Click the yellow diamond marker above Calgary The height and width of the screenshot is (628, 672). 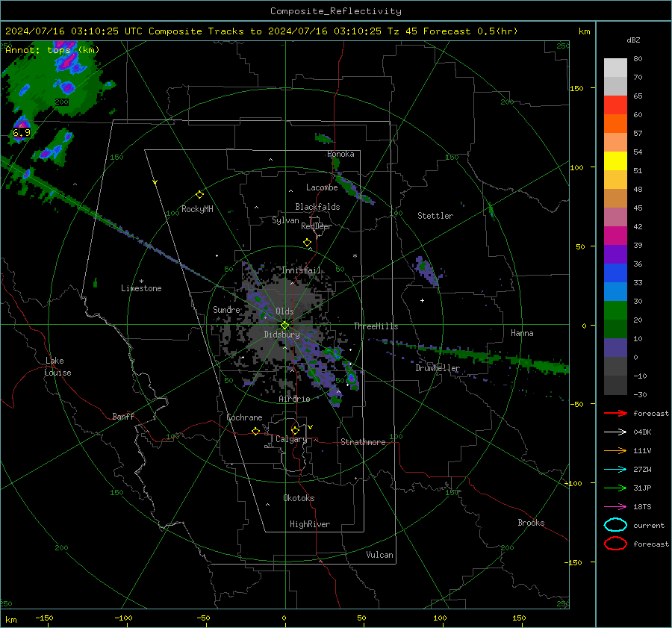[x=295, y=430]
